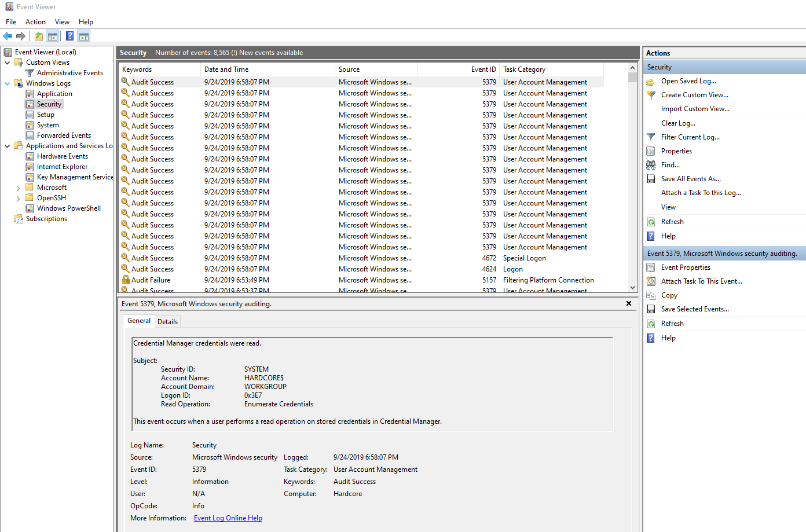Image resolution: width=806 pixels, height=532 pixels.
Task: Expand the Microsoft folder node
Action: 19,188
